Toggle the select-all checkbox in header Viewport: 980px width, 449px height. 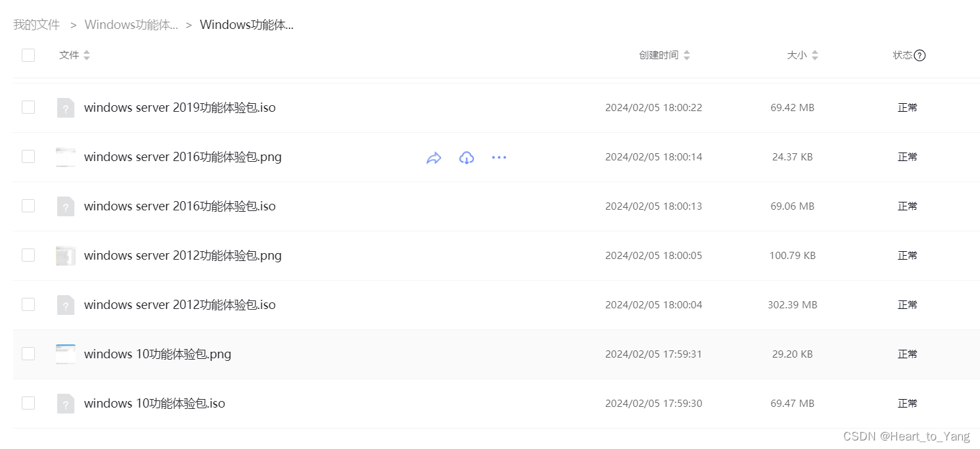point(28,55)
